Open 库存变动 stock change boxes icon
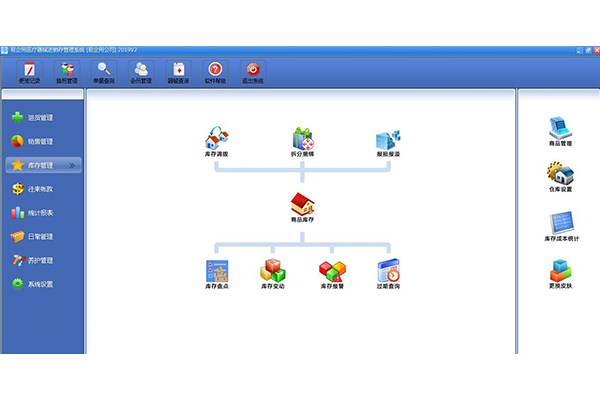The image size is (600, 400). point(273,274)
